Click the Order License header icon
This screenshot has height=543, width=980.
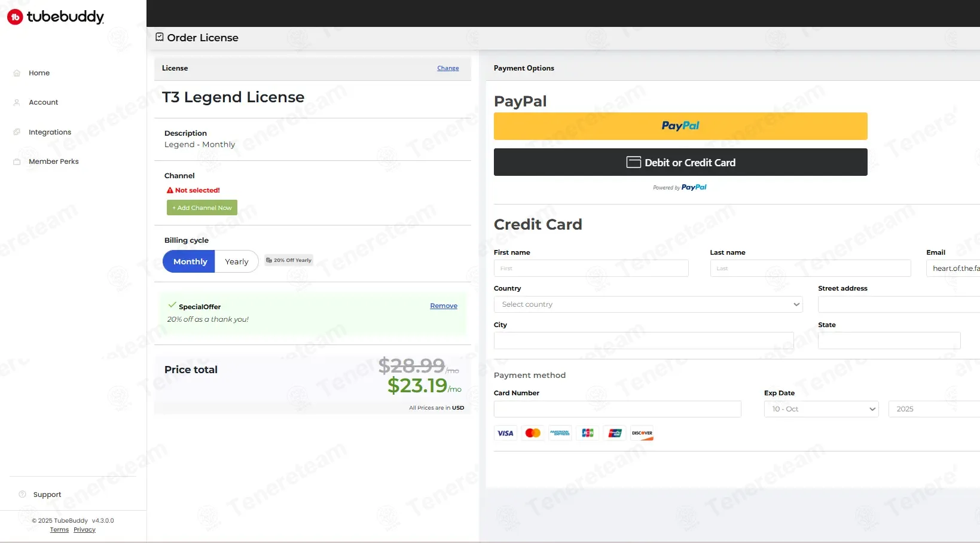[x=160, y=37]
